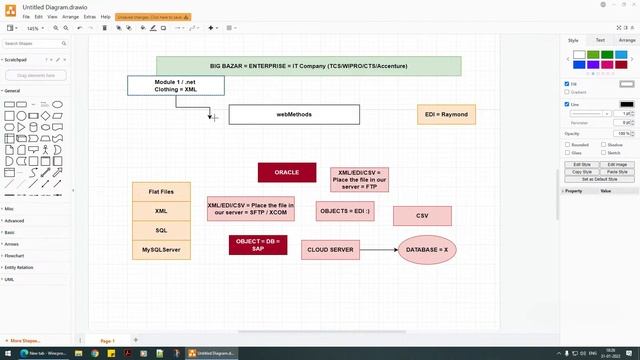
Task: Click the Edit Image button
Action: click(617, 164)
